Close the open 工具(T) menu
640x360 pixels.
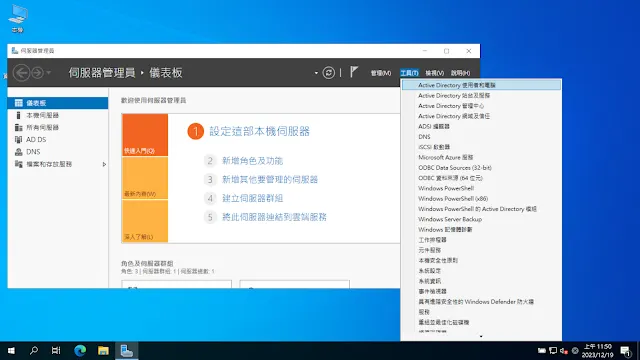(x=409, y=73)
